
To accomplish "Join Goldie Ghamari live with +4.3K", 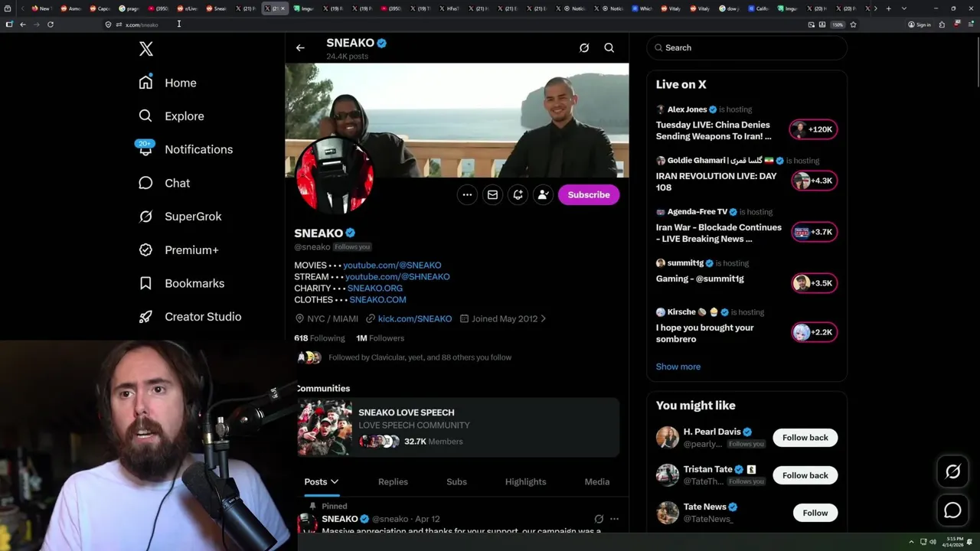I will (814, 181).
